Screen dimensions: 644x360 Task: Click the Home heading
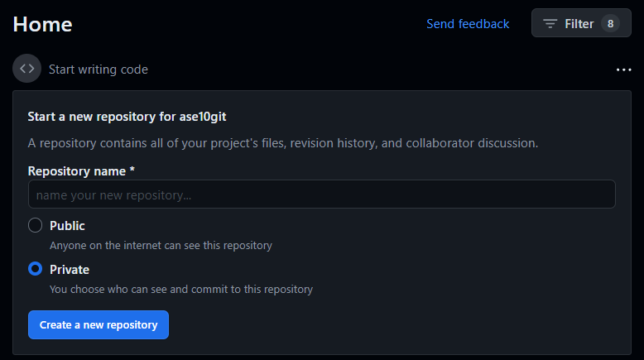43,24
